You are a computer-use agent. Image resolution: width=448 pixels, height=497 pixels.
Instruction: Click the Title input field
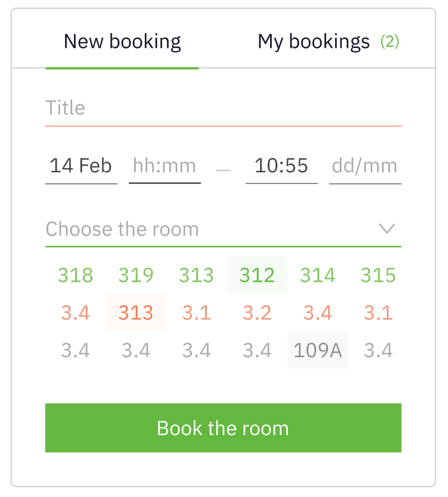click(x=223, y=108)
